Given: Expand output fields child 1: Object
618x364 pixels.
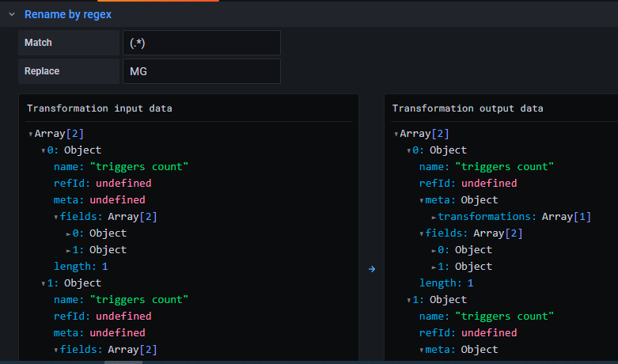Looking at the screenshot, I should (434, 267).
